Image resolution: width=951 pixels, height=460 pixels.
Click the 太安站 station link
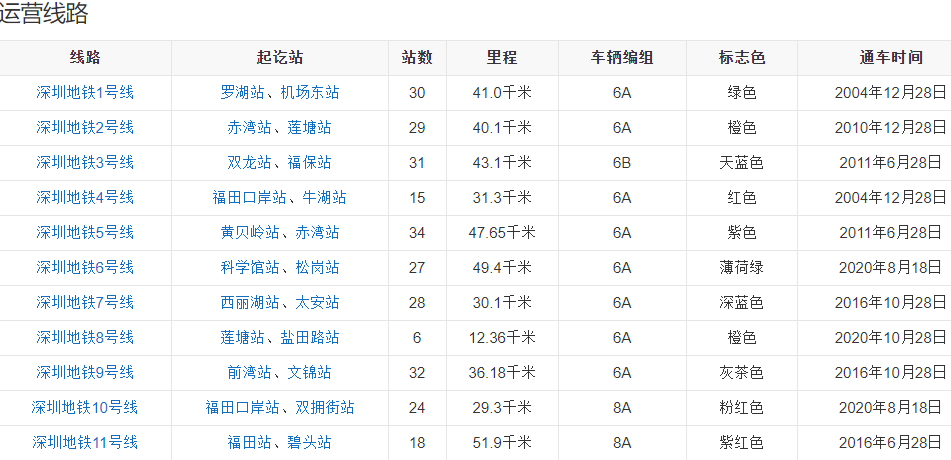tap(317, 303)
